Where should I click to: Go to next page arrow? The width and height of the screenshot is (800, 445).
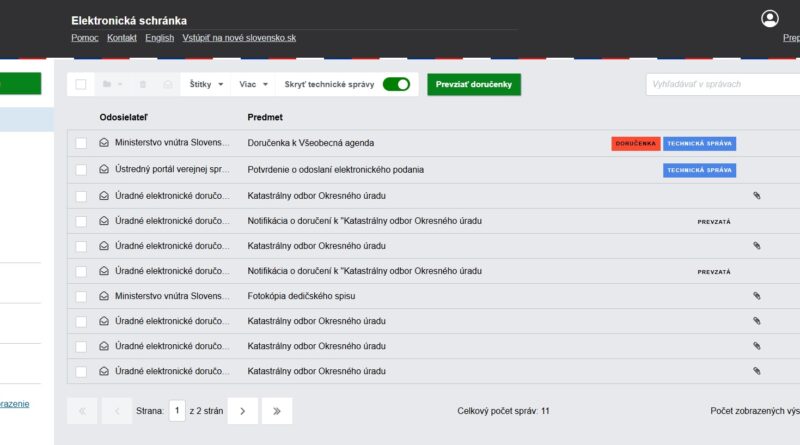coord(242,410)
